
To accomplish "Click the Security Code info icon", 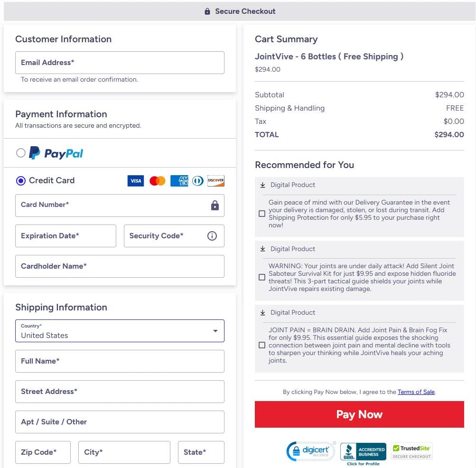I will click(x=212, y=236).
